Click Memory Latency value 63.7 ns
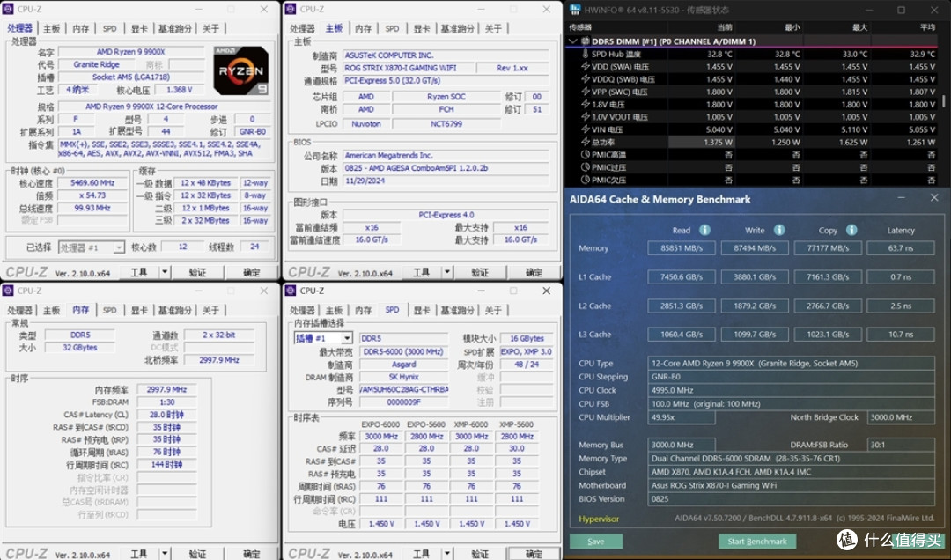The height and width of the screenshot is (560, 951). point(901,248)
